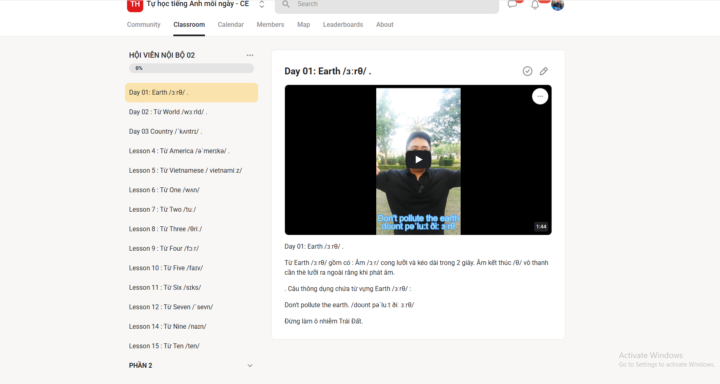
Task: Mark lesson complete with check circle
Action: [527, 71]
